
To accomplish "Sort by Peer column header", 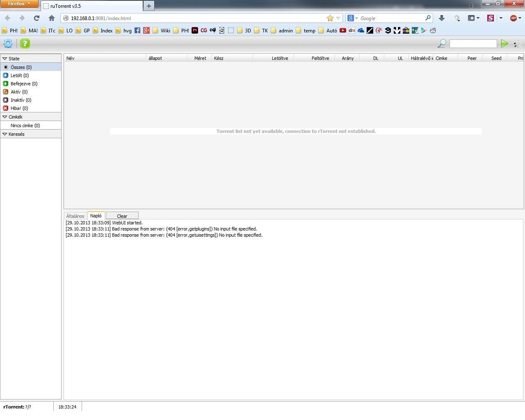I will 470,58.
